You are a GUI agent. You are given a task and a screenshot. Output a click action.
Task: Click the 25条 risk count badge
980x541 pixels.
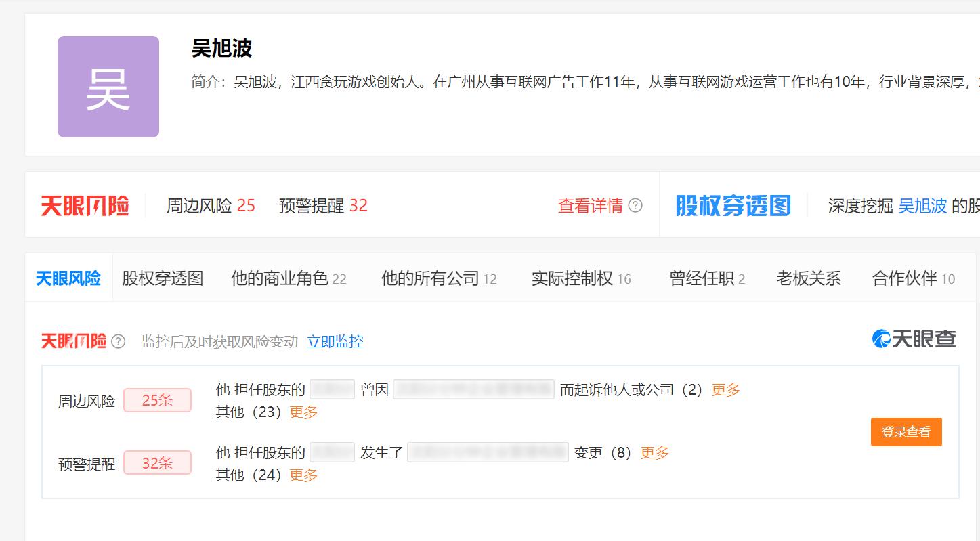click(x=157, y=399)
